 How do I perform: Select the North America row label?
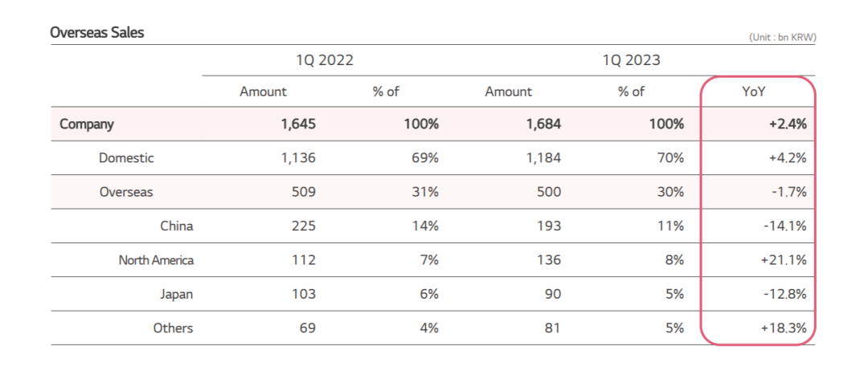click(156, 260)
